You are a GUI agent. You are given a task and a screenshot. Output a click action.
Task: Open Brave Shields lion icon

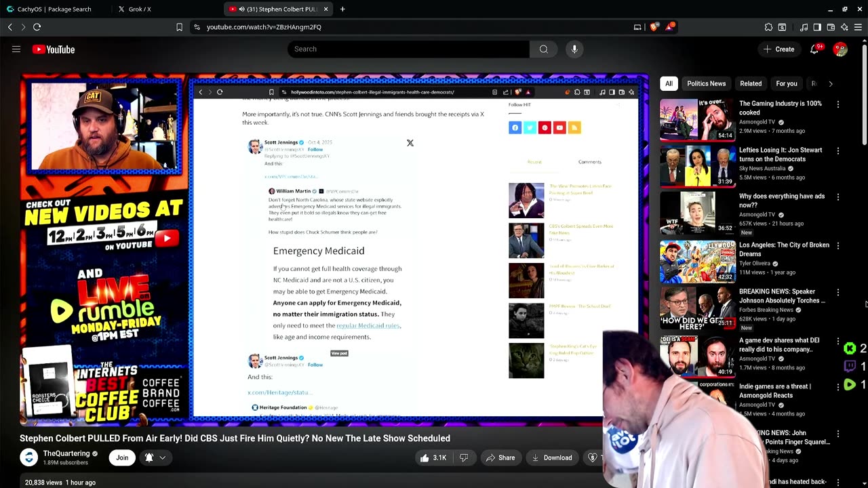[x=654, y=27]
